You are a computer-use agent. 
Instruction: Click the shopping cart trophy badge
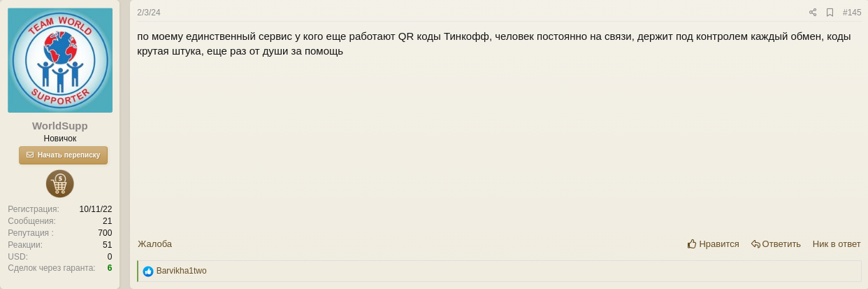click(x=60, y=184)
